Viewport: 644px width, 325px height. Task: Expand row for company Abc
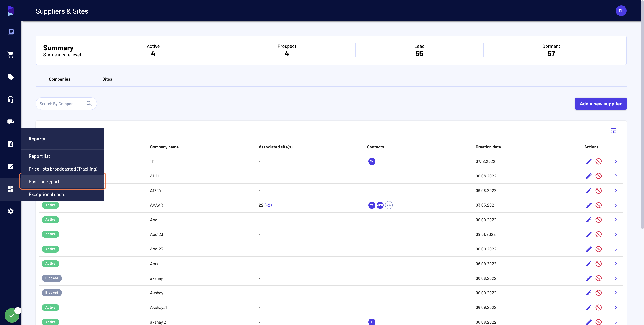pos(616,220)
